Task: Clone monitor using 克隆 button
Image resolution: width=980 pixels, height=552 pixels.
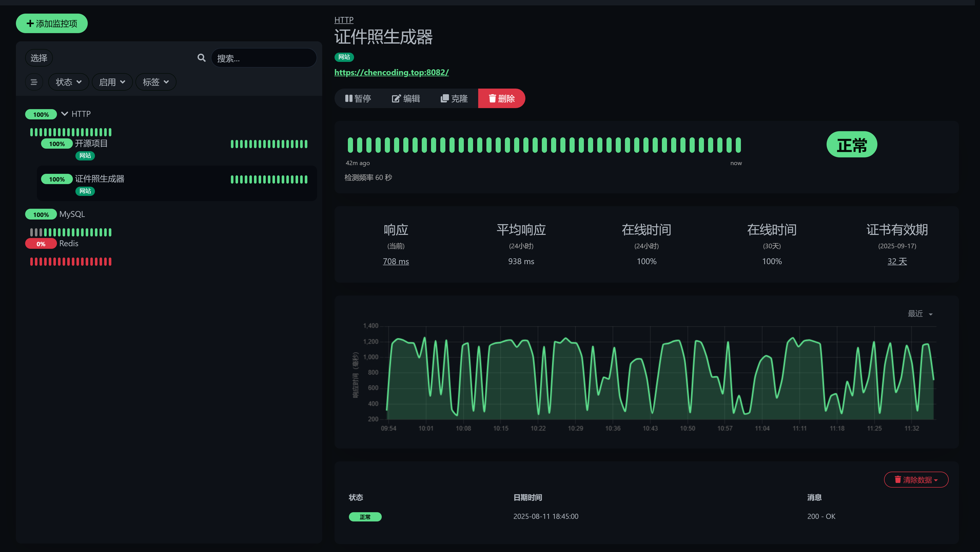Action: (454, 99)
